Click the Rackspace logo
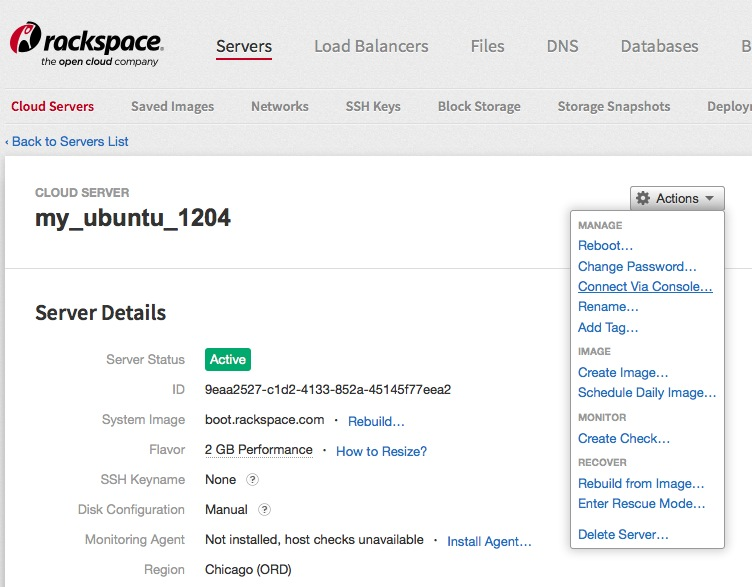Viewport: 752px width, 587px height. (x=86, y=46)
